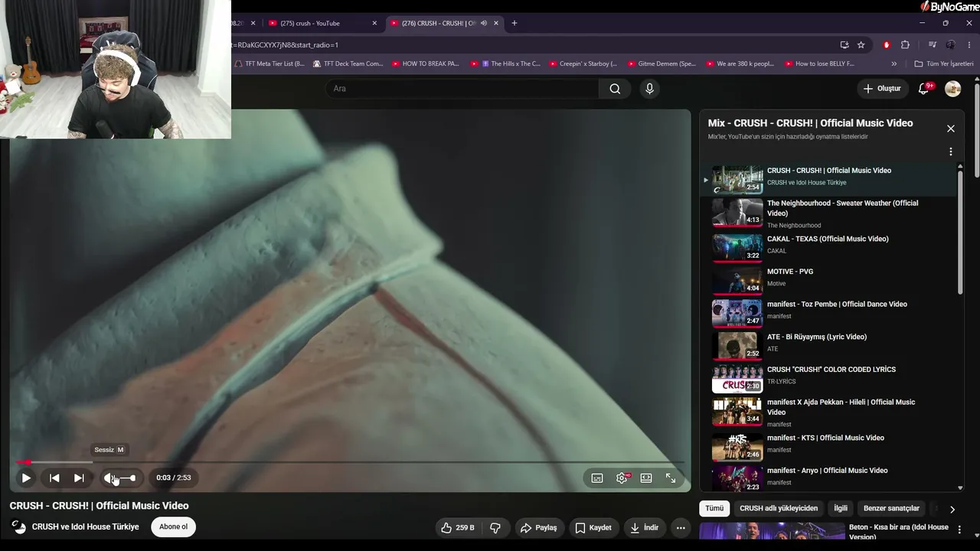980x551 pixels.
Task: Open the TFT Meta Tier List bookmark
Action: point(269,64)
